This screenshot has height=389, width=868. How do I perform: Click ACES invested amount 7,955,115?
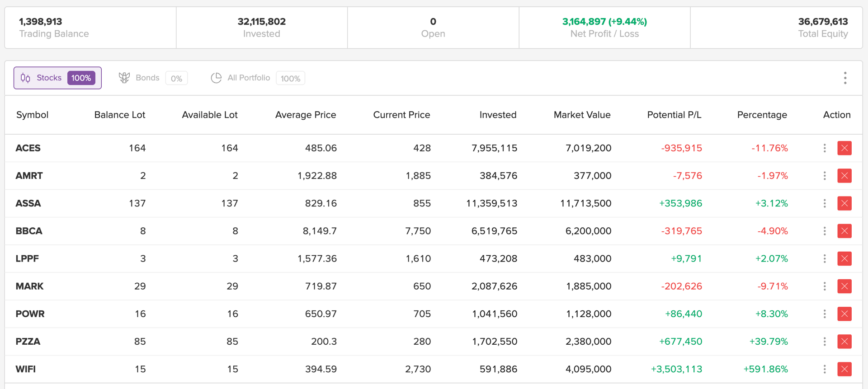click(495, 148)
